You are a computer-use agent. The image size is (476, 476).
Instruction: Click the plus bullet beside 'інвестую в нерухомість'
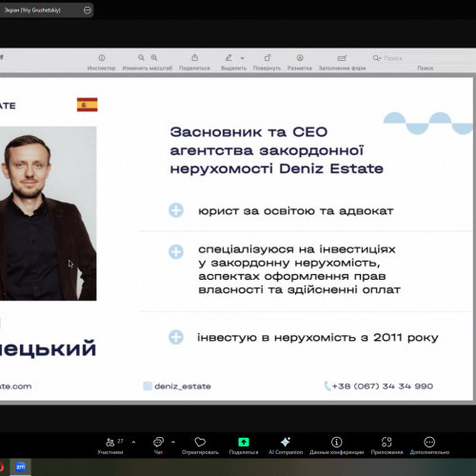click(176, 337)
